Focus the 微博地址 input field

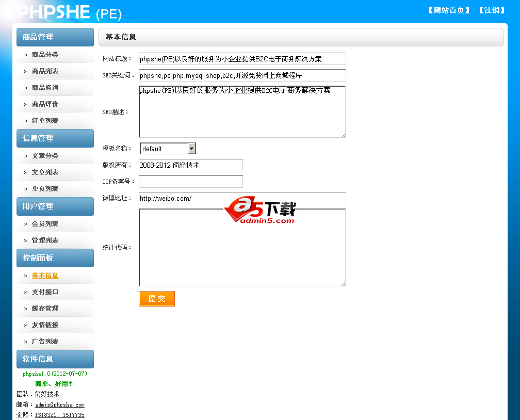(x=242, y=198)
